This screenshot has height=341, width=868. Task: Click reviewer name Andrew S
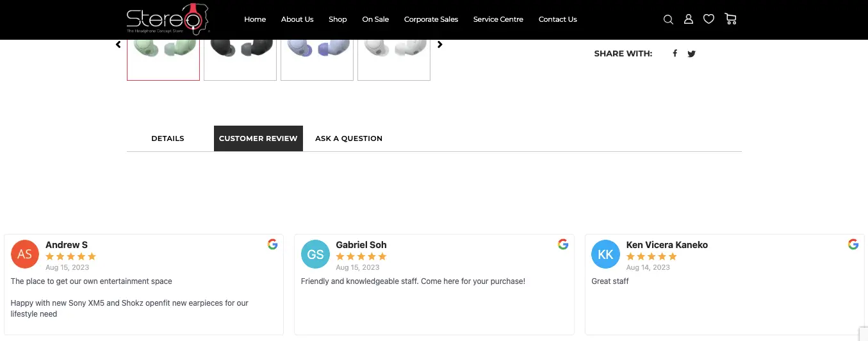[67, 245]
